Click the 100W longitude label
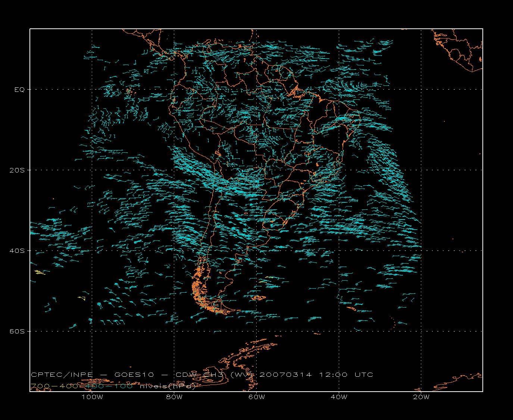 [x=92, y=397]
